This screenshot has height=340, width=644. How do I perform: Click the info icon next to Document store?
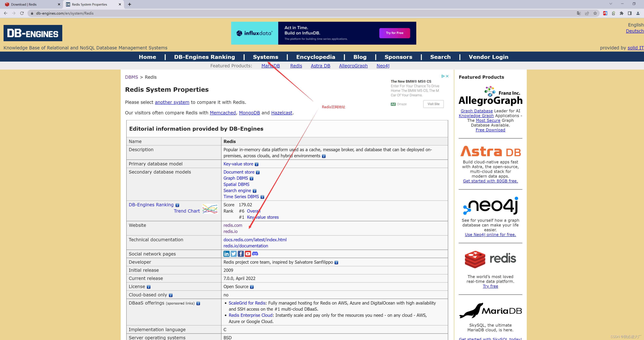click(258, 173)
